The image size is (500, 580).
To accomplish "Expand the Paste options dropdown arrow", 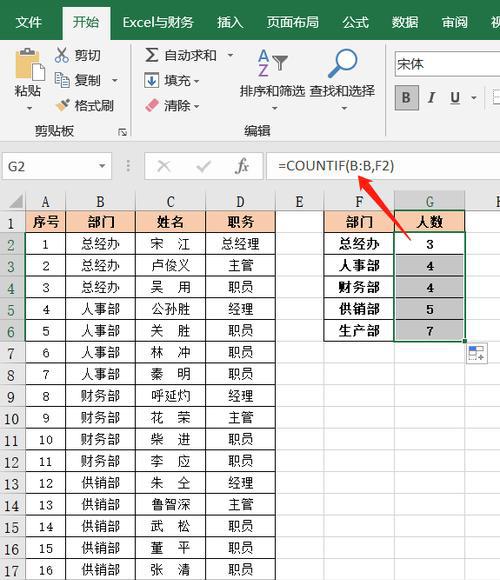I will 30,108.
